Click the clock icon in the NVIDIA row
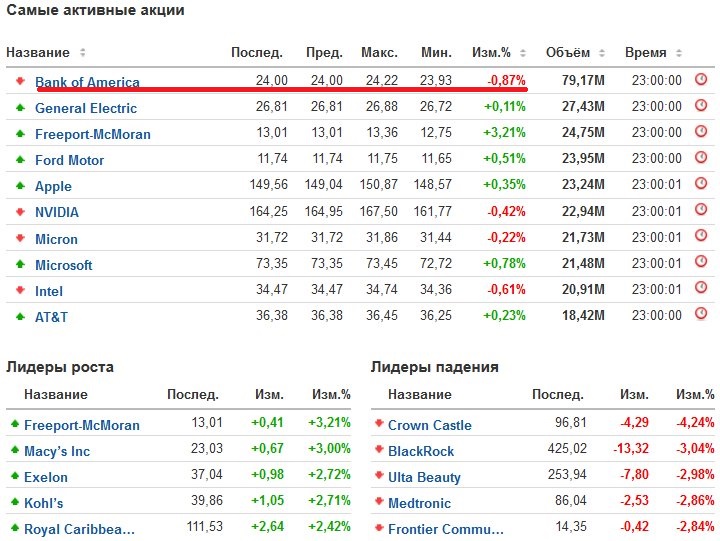The width and height of the screenshot is (720, 541). (701, 211)
